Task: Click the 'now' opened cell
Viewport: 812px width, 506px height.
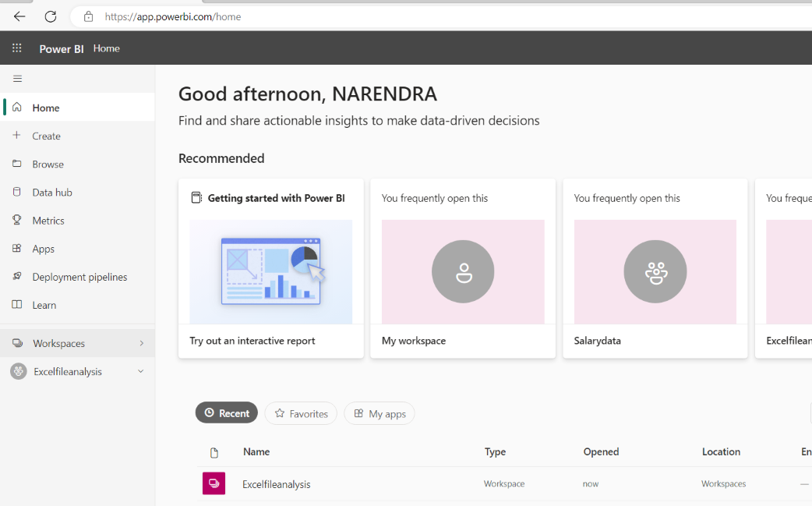Action: click(x=591, y=483)
